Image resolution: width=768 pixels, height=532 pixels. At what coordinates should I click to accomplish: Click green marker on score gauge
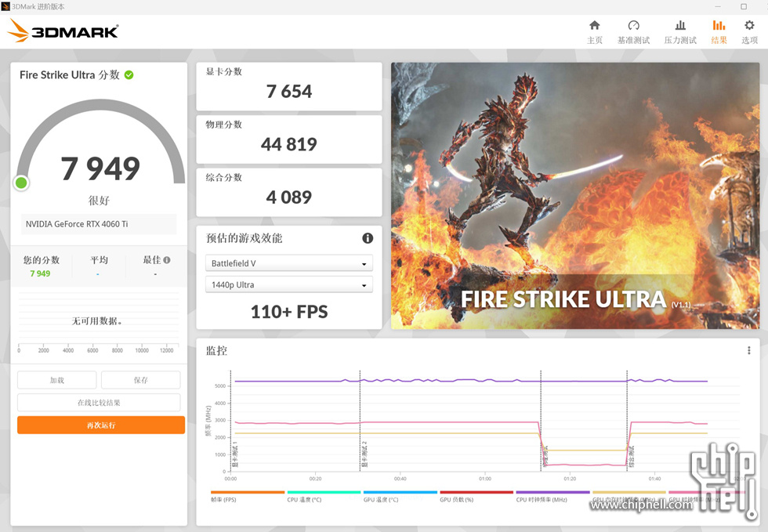point(21,183)
